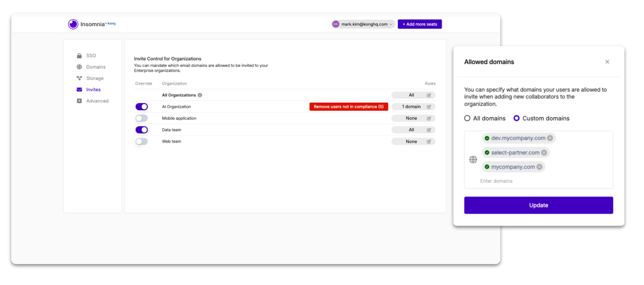This screenshot has height=285, width=644.
Task: Click the edit icon for AI Organization rules
Action: (x=429, y=107)
